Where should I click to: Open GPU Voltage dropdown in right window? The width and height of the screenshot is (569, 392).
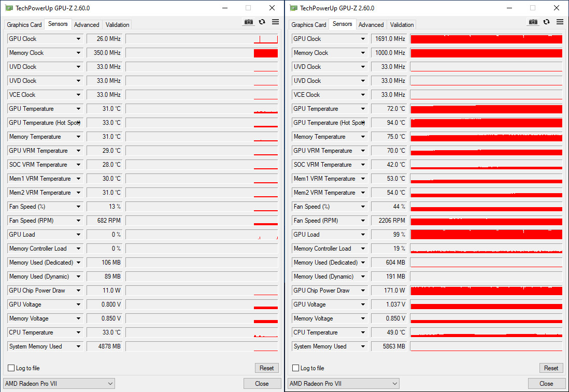tap(363, 304)
